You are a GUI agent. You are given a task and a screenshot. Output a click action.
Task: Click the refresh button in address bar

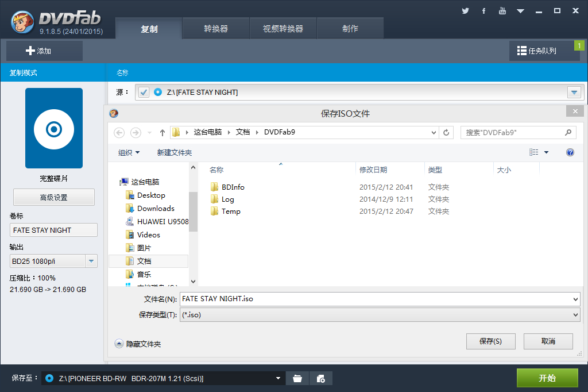[446, 132]
